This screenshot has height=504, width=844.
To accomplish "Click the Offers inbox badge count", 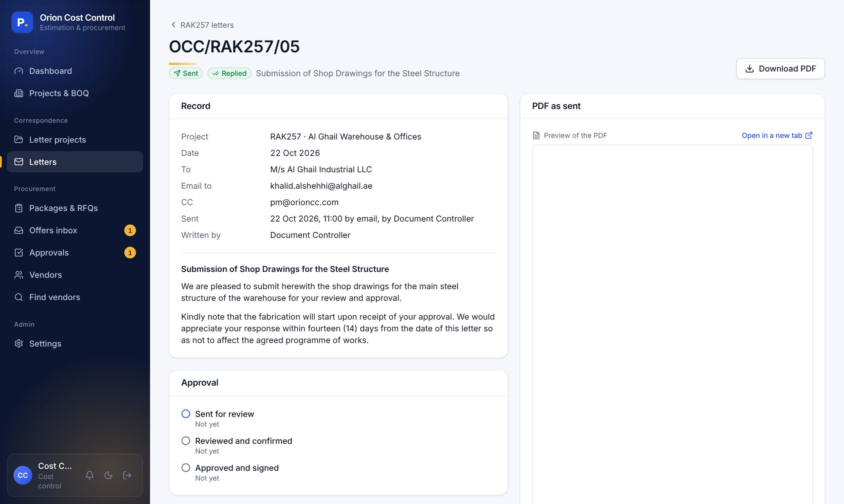I will click(130, 230).
